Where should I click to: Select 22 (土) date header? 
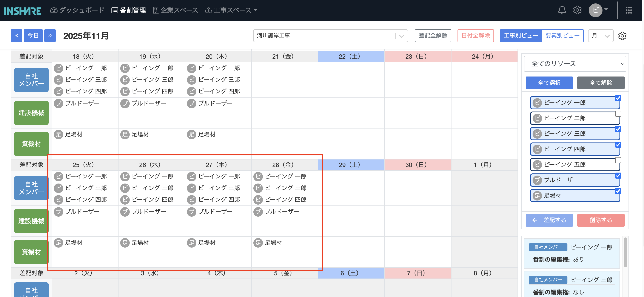tap(351, 57)
